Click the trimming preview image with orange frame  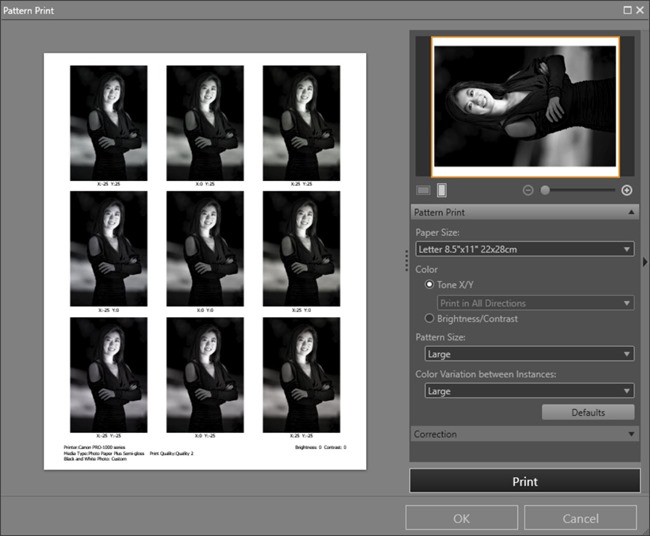(525, 107)
